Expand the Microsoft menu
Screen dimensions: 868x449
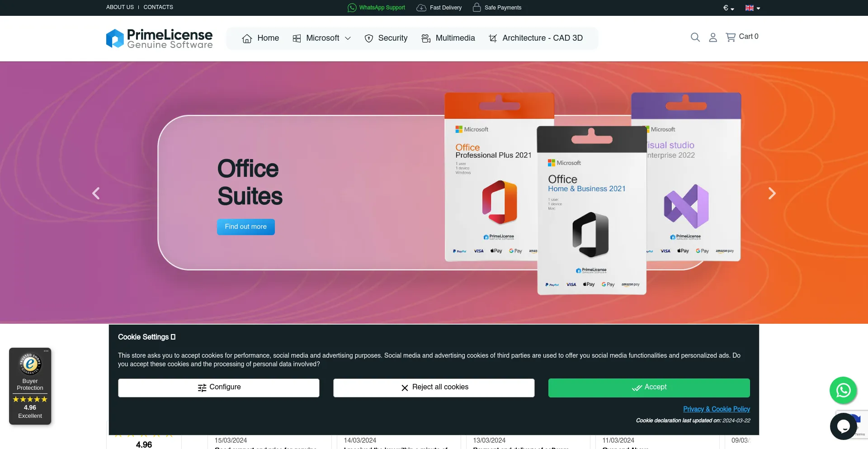322,38
